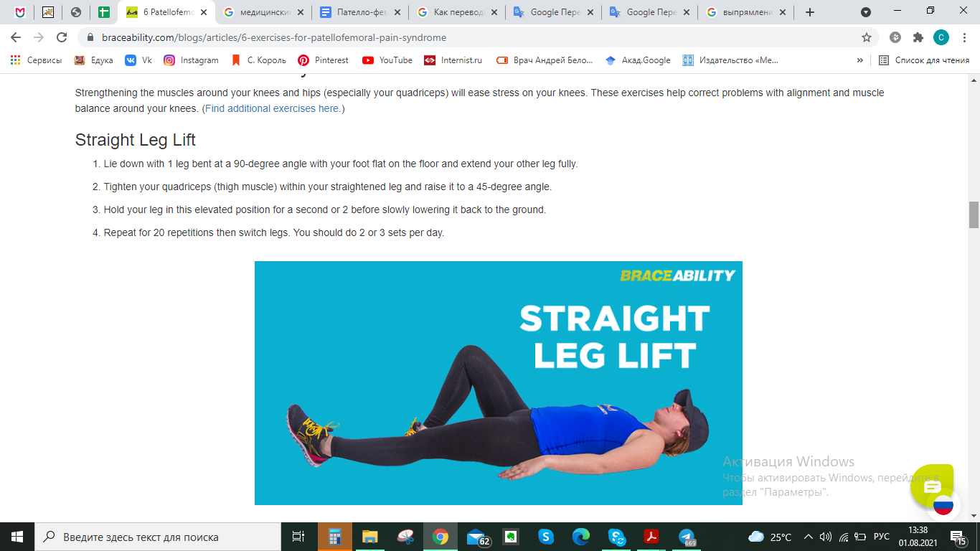Screen dimensions: 980x551
Task: Follow the Find additional exercises here link
Action: 273,108
